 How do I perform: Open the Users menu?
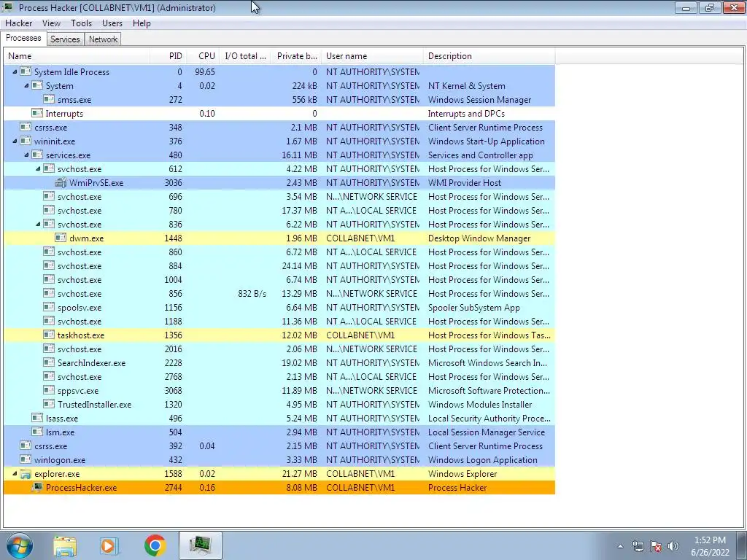tap(112, 23)
